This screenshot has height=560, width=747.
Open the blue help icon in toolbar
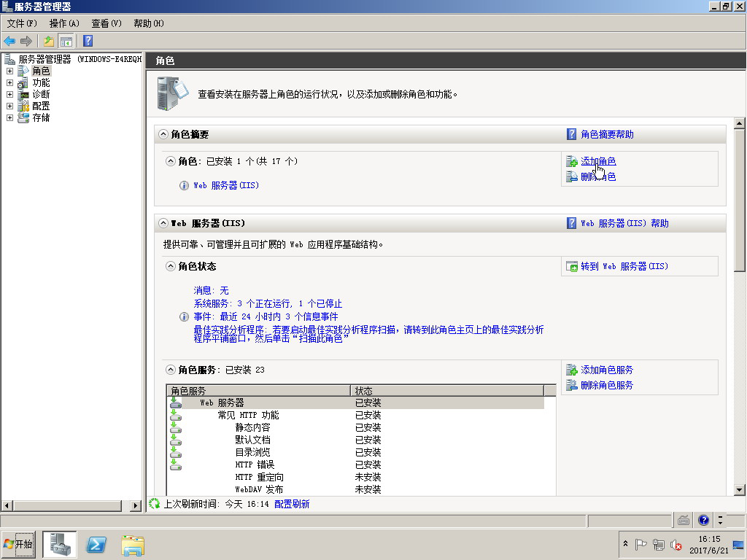pos(88,42)
